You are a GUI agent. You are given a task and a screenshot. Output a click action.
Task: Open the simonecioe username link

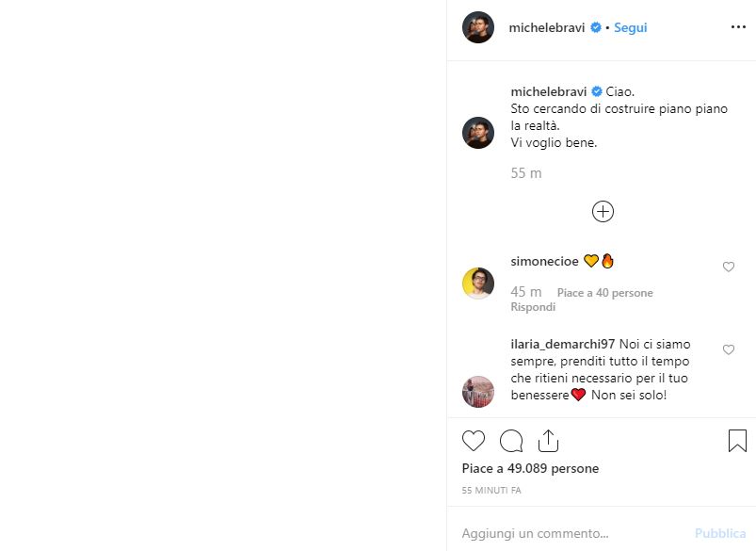tap(543, 262)
